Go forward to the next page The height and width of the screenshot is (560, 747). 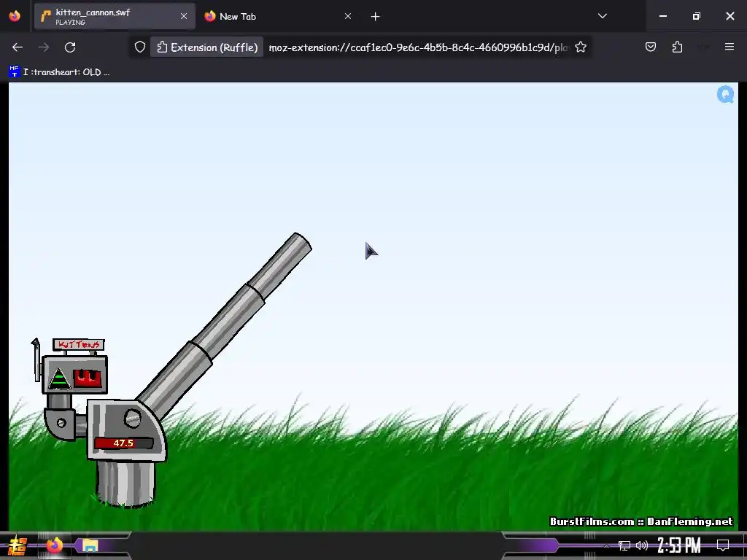44,47
